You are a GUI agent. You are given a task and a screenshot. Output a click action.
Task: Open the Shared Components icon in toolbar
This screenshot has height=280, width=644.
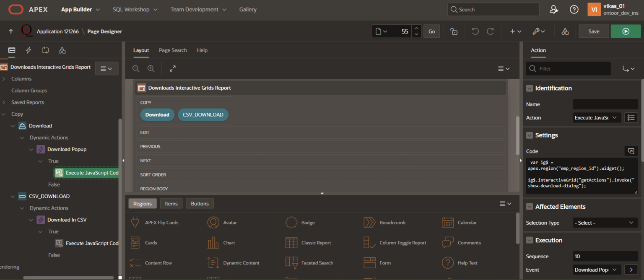565,31
